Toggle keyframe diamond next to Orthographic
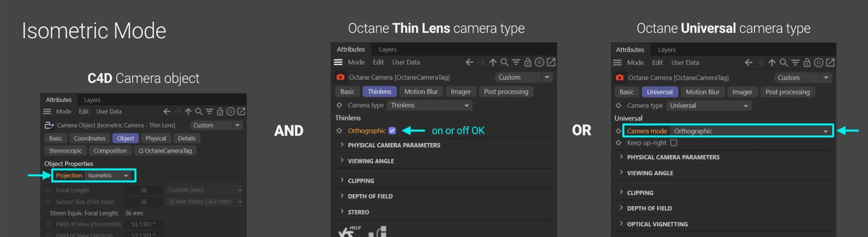This screenshot has height=237, width=868. click(339, 130)
